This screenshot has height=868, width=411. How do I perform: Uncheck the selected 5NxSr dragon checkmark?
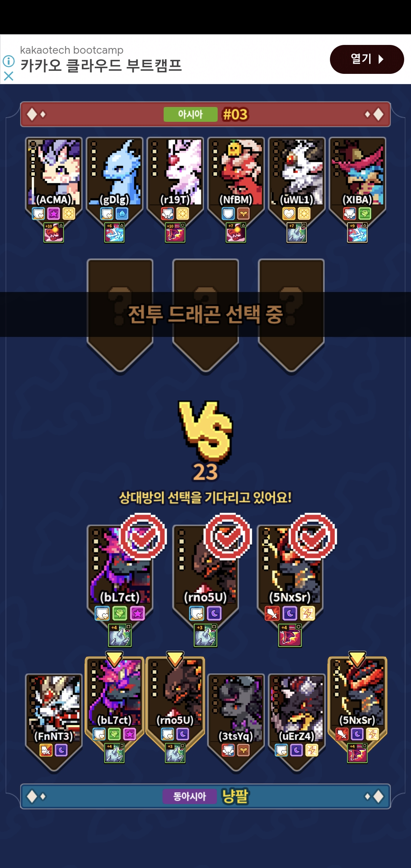click(x=313, y=536)
